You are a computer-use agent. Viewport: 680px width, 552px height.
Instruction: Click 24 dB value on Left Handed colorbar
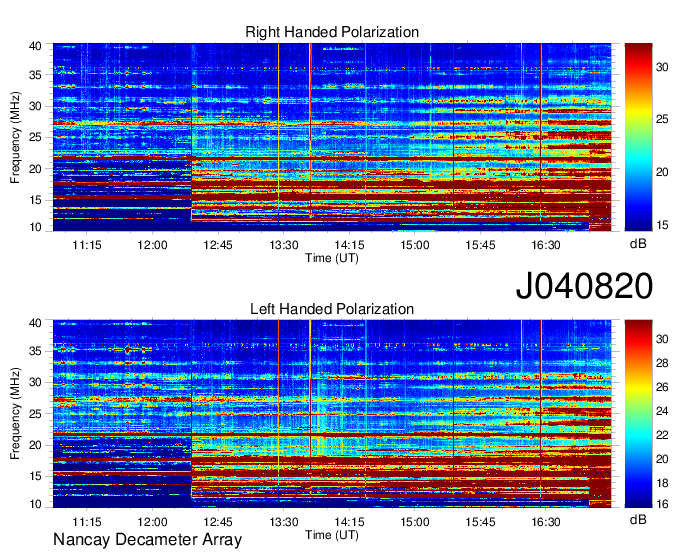tap(662, 411)
